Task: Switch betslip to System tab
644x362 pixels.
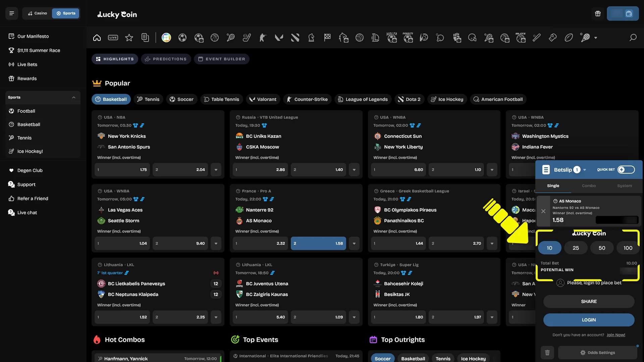Action: (625, 186)
